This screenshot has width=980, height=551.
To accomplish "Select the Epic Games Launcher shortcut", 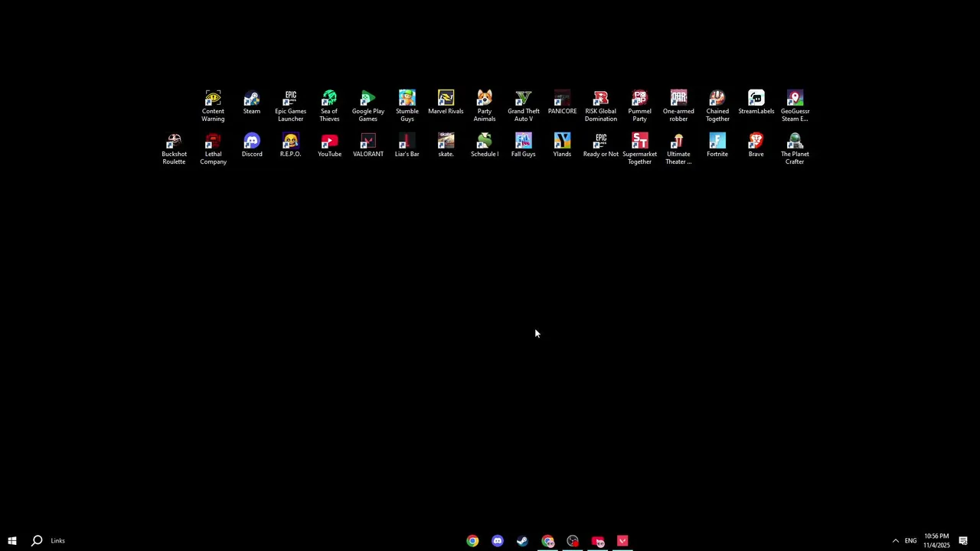I will [x=290, y=106].
